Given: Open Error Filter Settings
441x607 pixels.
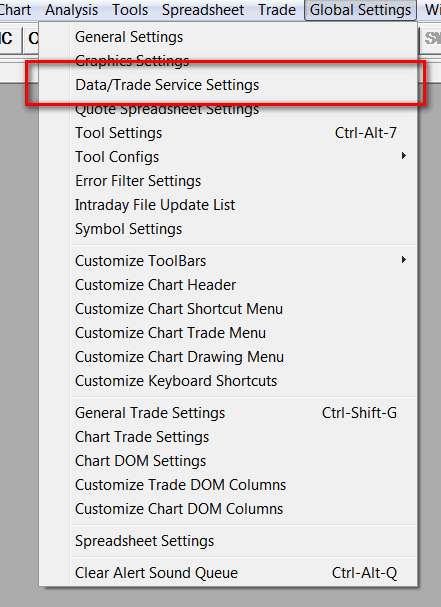Looking at the screenshot, I should click(228, 181).
